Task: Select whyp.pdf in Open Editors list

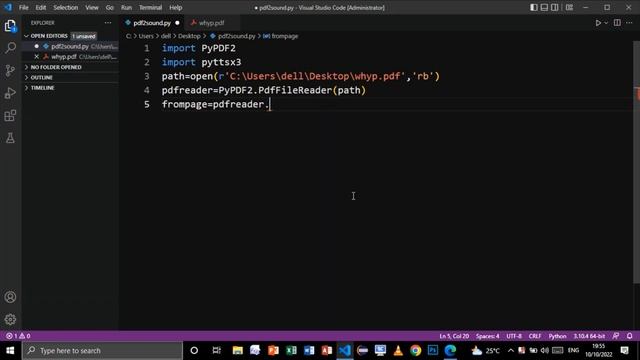Action: point(71,57)
